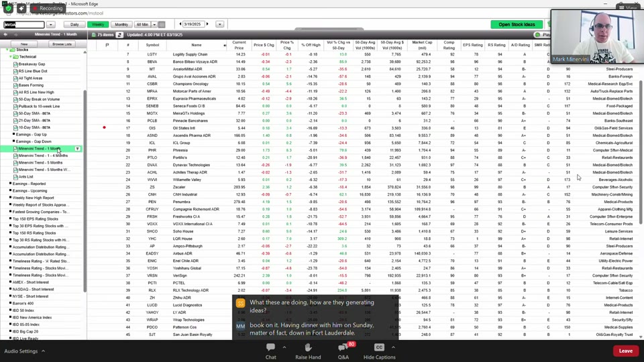Screen dimensions: 644x362
Task: Open the Q&A panel
Action: [343, 351]
